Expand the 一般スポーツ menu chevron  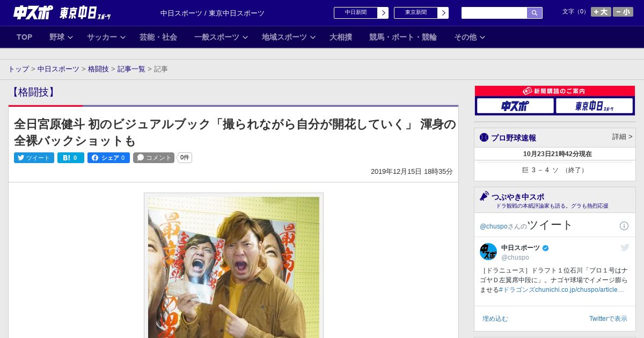pyautogui.click(x=245, y=38)
